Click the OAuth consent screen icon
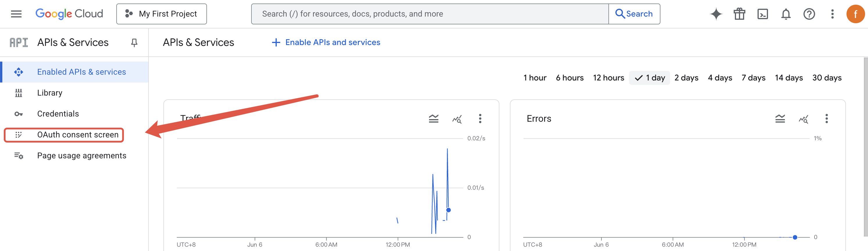The width and height of the screenshot is (868, 251). click(x=19, y=135)
